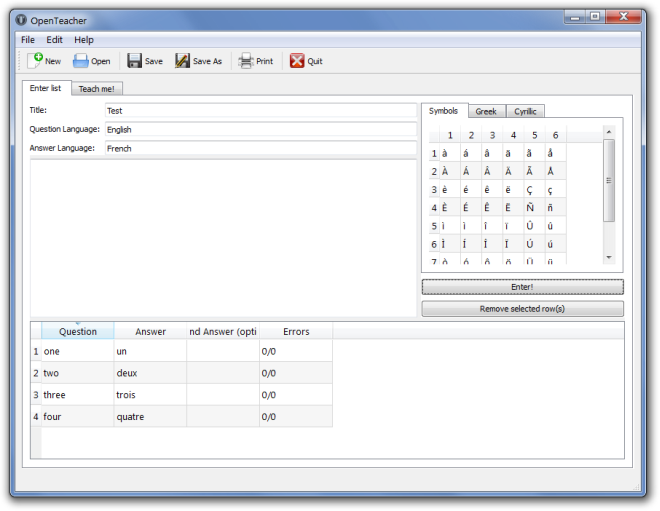This screenshot has width=660, height=511.
Task: Click the Enter! button
Action: (522, 287)
